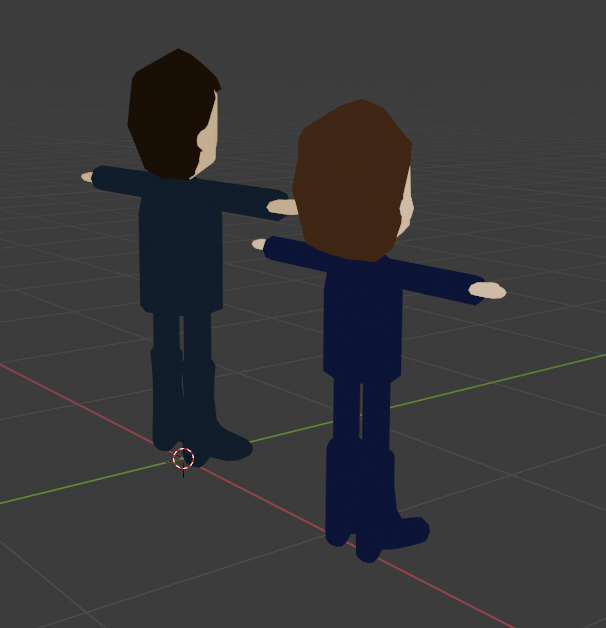606x628 pixels.
Task: Click the red-white 3D cursor at the origin
Action: [183, 458]
